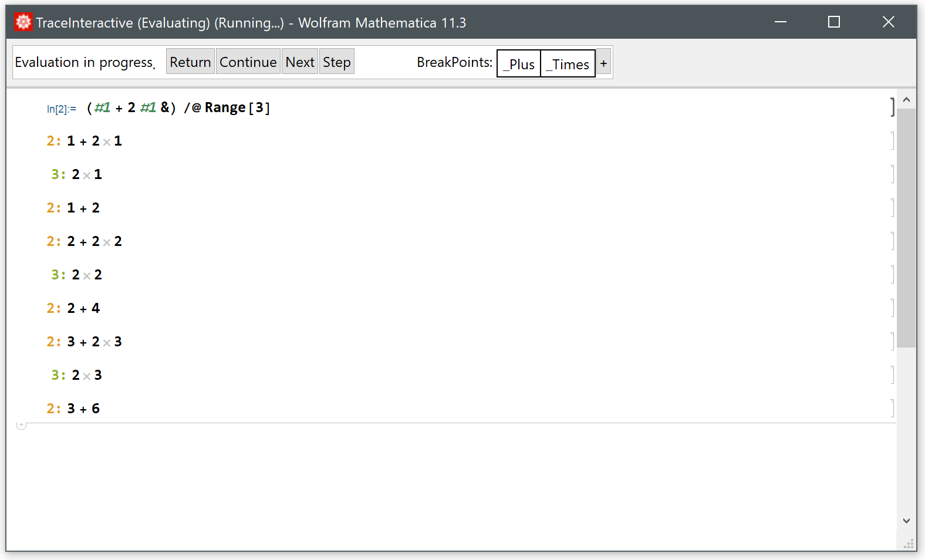The image size is (925, 560).
Task: Select the _Times breakpoint
Action: click(568, 63)
